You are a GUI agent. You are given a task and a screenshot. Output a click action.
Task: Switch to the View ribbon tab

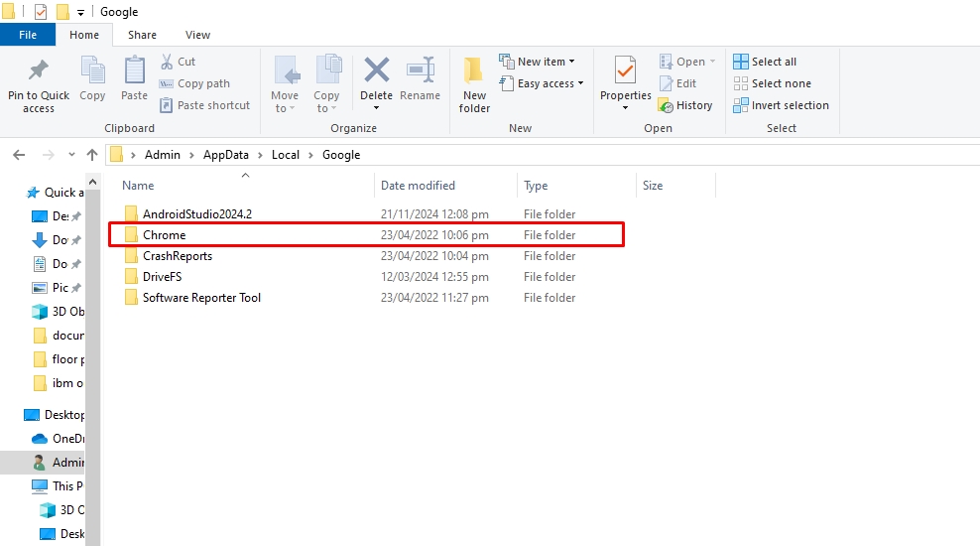pyautogui.click(x=197, y=35)
